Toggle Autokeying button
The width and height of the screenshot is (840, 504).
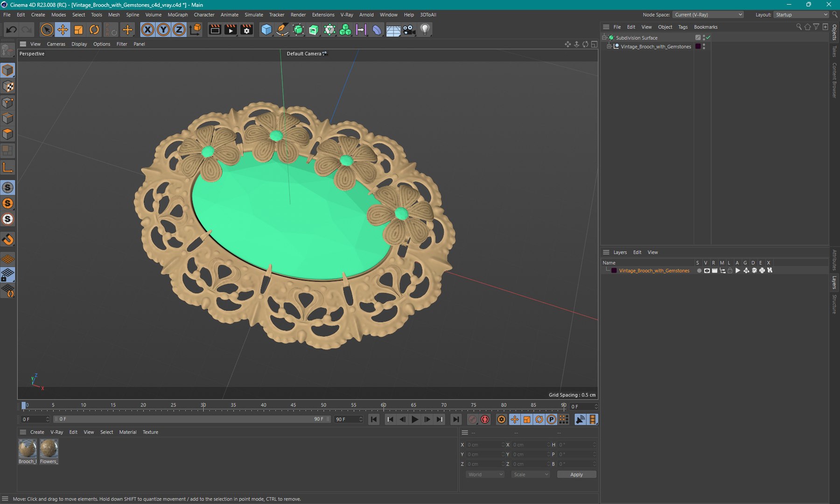485,420
